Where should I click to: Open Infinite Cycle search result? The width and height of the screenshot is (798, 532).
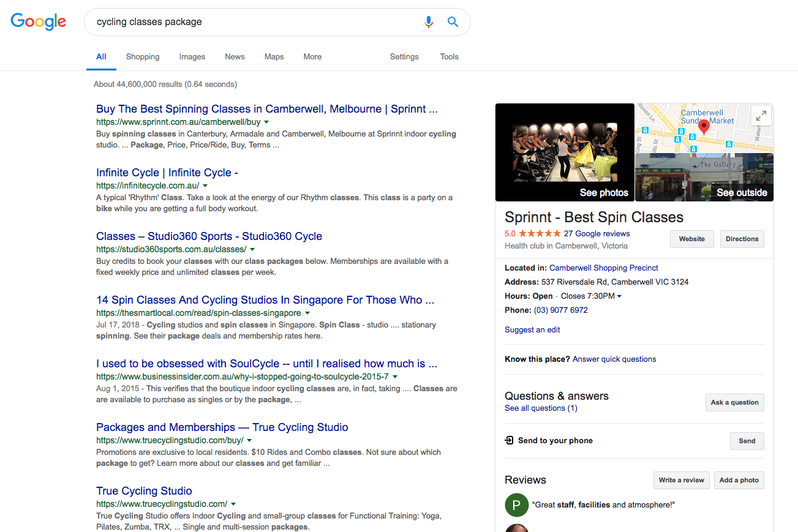(167, 173)
